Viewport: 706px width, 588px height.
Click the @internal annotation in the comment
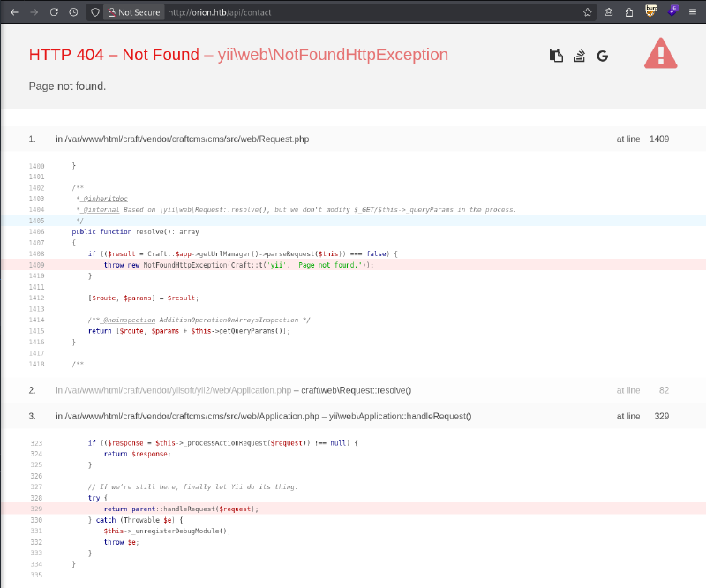click(101, 209)
